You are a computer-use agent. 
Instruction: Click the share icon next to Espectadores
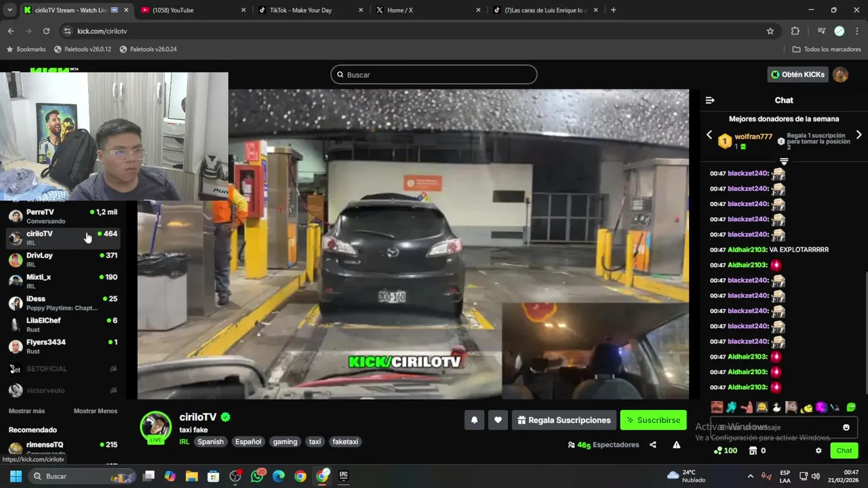pyautogui.click(x=653, y=445)
